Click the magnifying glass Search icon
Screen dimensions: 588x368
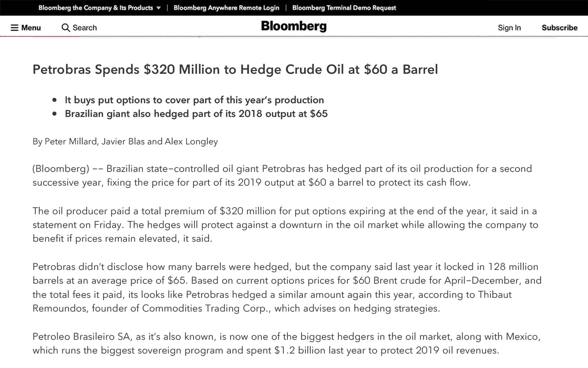tap(65, 27)
